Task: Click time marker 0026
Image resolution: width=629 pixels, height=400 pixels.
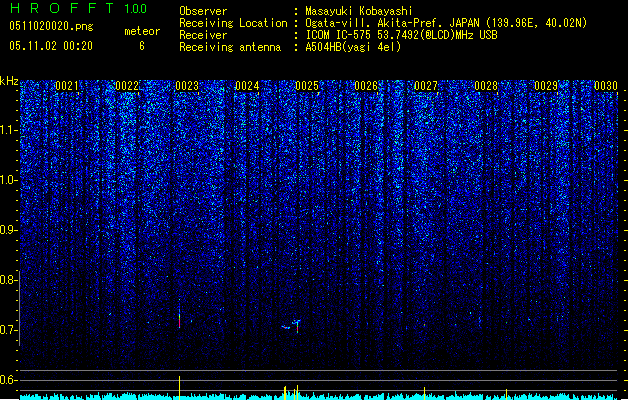Action: (366, 86)
